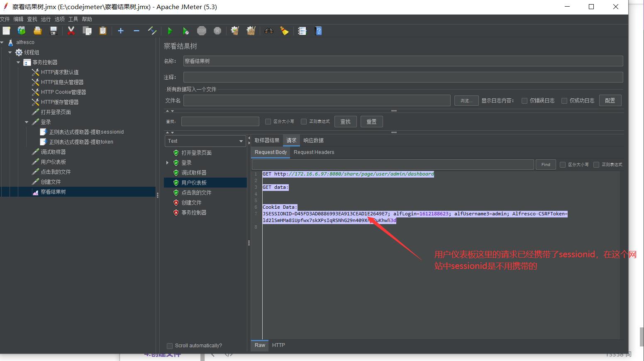
Task: Collapse the 事务控制器 tree node
Action: click(x=18, y=62)
